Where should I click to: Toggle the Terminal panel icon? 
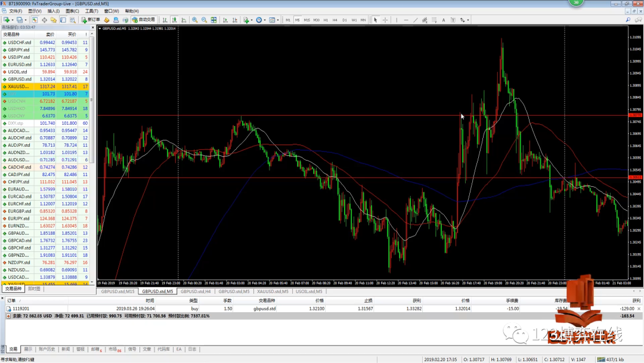(x=63, y=20)
